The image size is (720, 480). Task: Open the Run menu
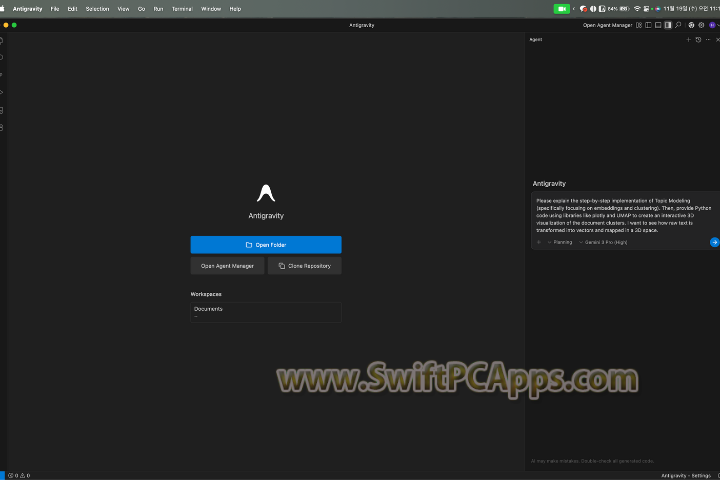coord(158,9)
